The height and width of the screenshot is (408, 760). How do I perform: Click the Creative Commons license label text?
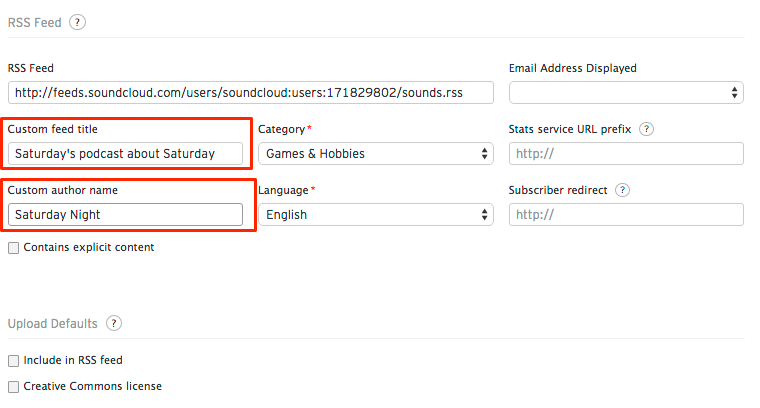(x=92, y=386)
